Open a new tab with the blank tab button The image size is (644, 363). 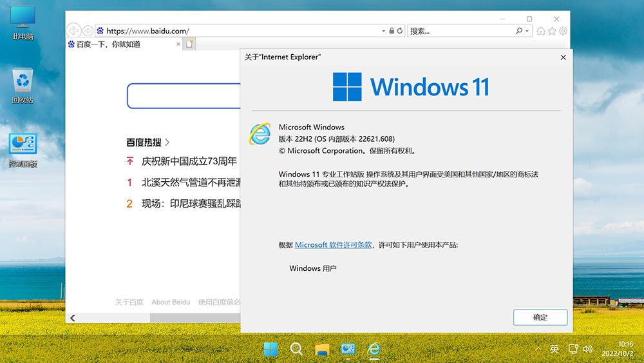[x=189, y=44]
